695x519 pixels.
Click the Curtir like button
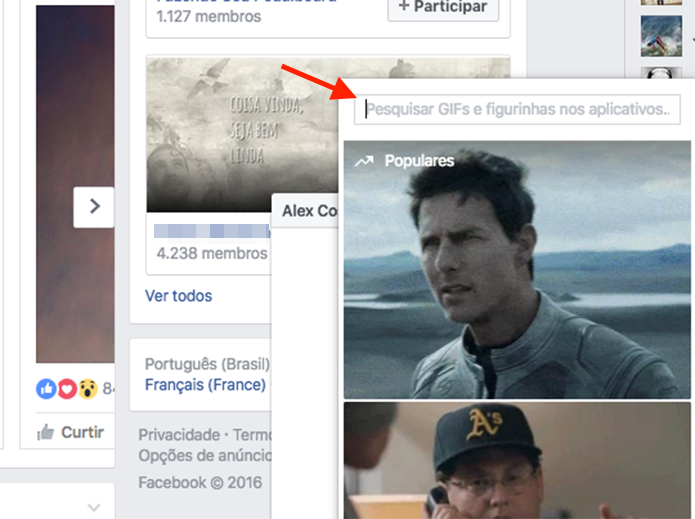pyautogui.click(x=71, y=432)
